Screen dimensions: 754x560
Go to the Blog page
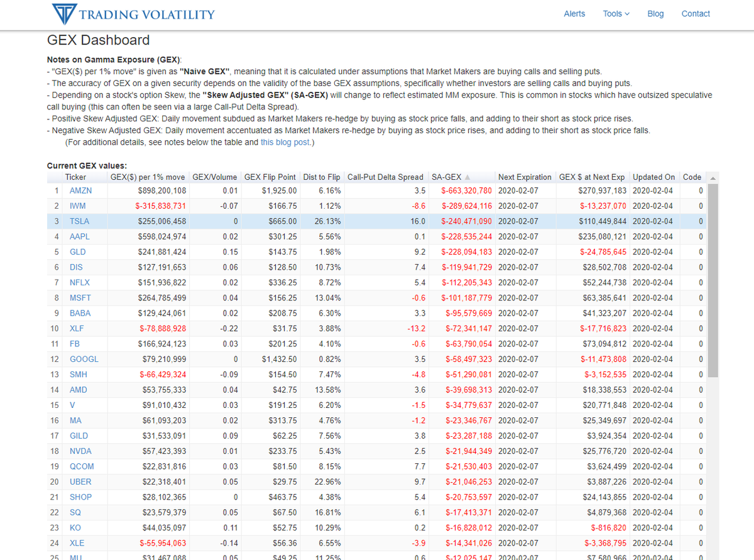(x=655, y=14)
